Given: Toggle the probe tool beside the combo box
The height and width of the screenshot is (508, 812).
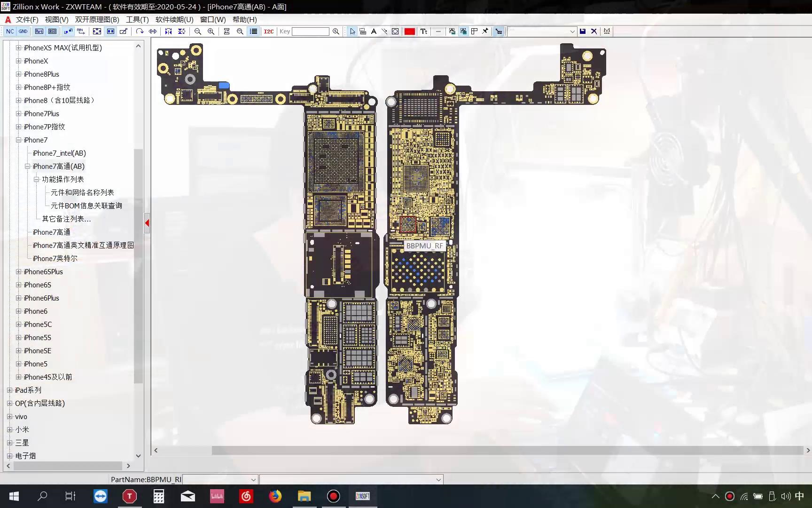Looking at the screenshot, I should (499, 32).
